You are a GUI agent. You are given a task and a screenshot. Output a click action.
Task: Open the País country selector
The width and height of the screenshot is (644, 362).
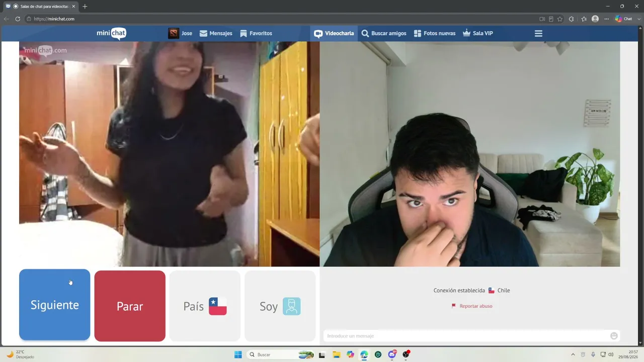point(205,306)
